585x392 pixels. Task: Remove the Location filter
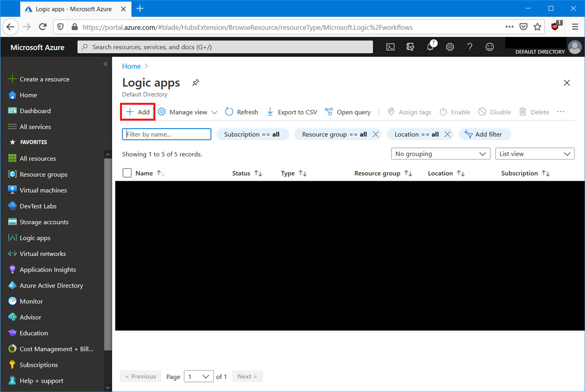pos(447,134)
